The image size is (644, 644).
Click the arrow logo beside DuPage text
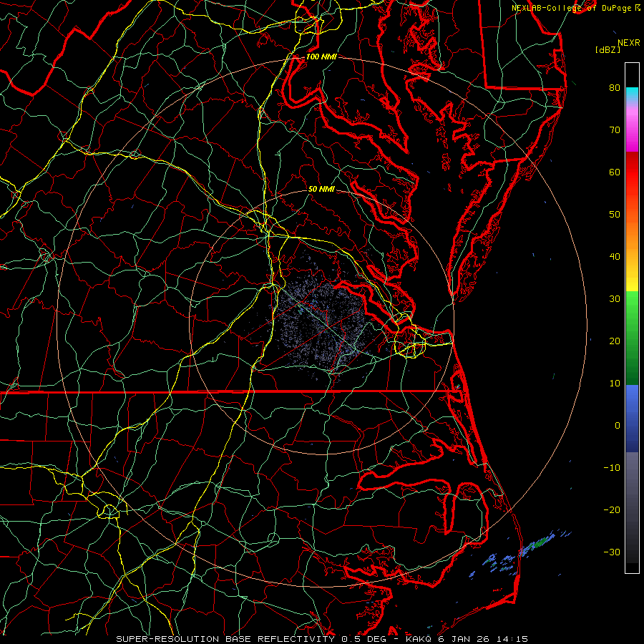pos(637,7)
